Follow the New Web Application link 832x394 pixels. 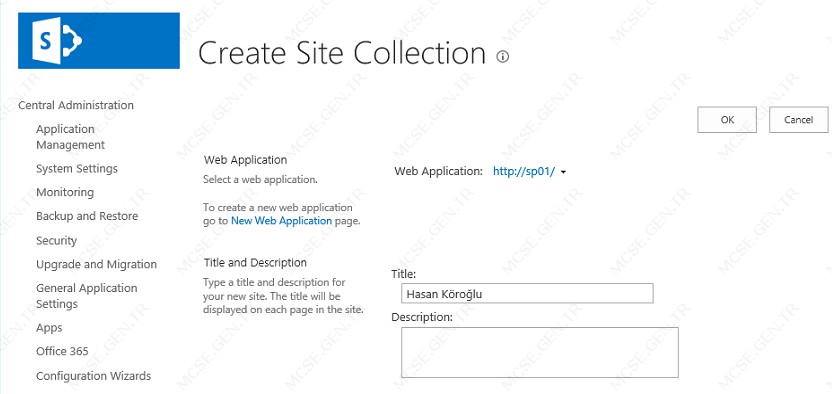coord(282,221)
